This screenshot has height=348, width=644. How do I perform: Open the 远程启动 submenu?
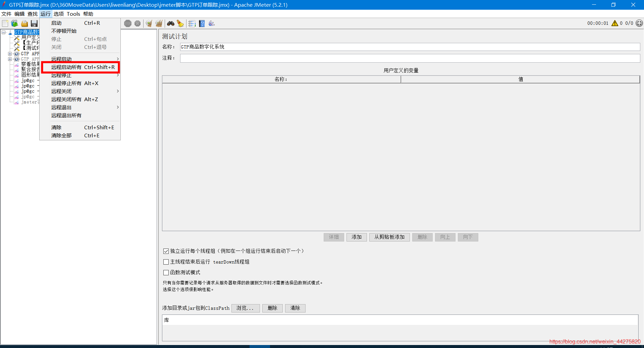(x=80, y=59)
